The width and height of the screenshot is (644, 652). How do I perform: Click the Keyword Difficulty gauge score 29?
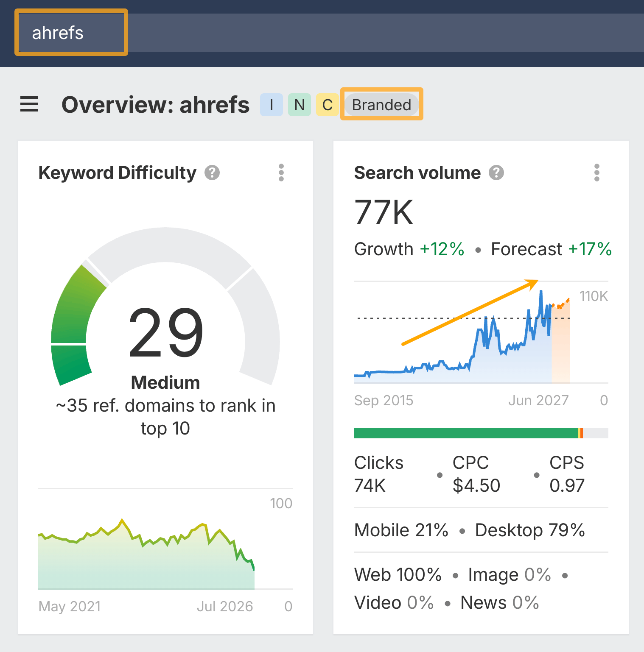[x=166, y=332]
